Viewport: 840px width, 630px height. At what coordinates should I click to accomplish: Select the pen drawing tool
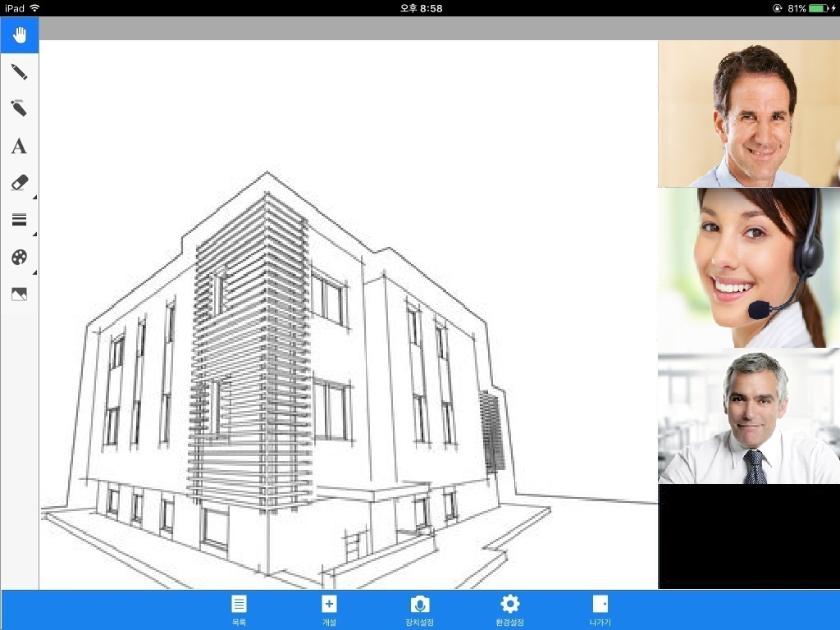pyautogui.click(x=20, y=72)
